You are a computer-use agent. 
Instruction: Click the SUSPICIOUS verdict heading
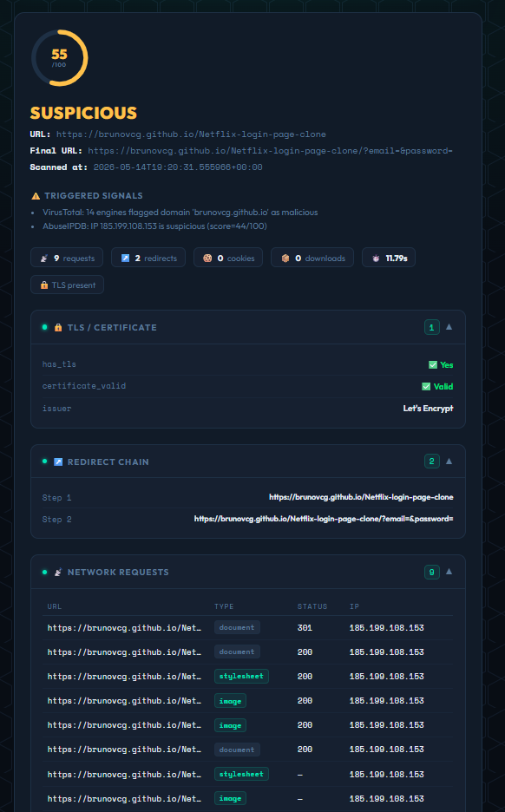click(83, 113)
